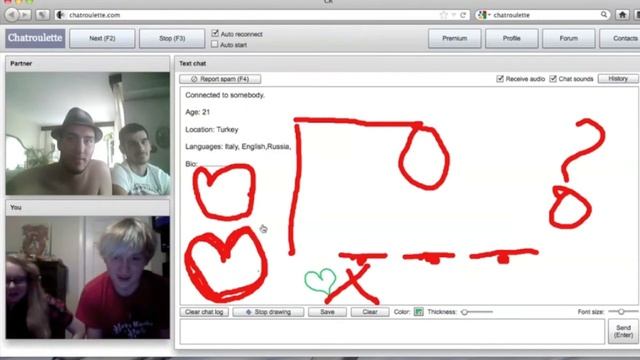
Task: Click the Partner video feed
Action: pos(88,133)
